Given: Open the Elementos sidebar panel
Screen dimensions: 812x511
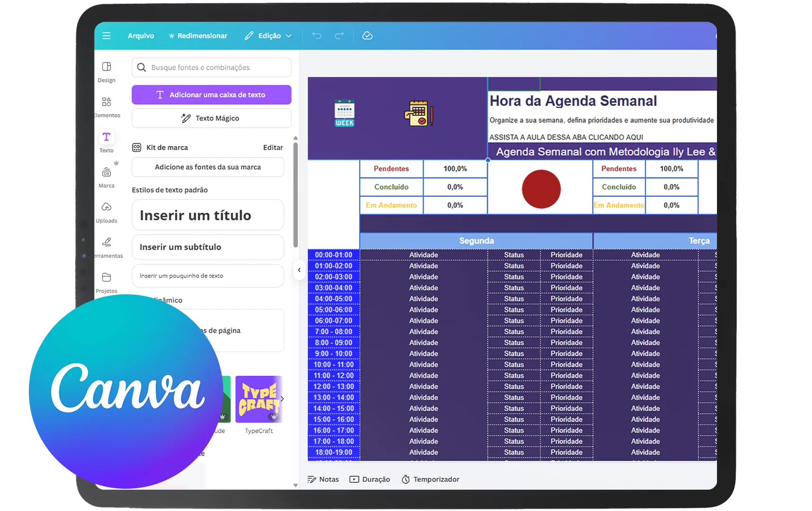Looking at the screenshot, I should pyautogui.click(x=106, y=107).
